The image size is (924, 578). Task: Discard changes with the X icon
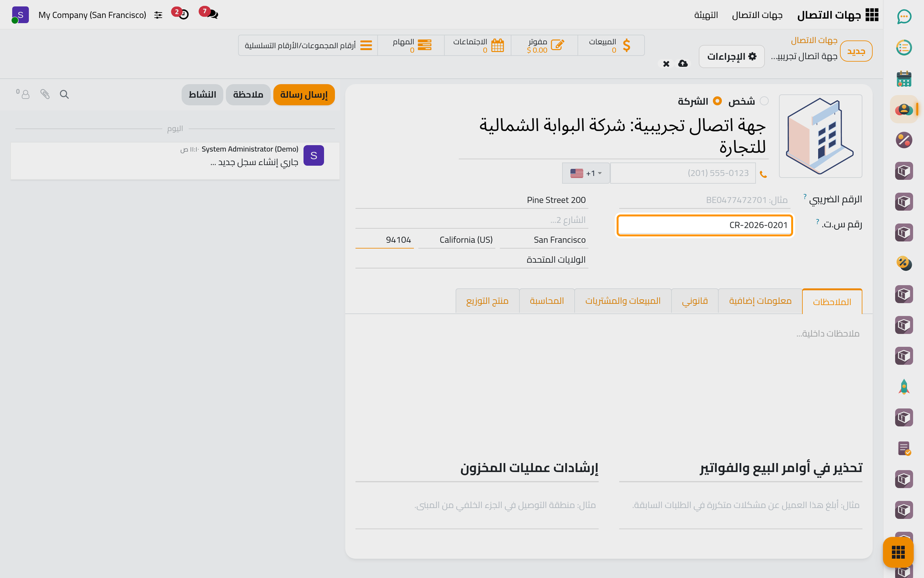coord(666,64)
